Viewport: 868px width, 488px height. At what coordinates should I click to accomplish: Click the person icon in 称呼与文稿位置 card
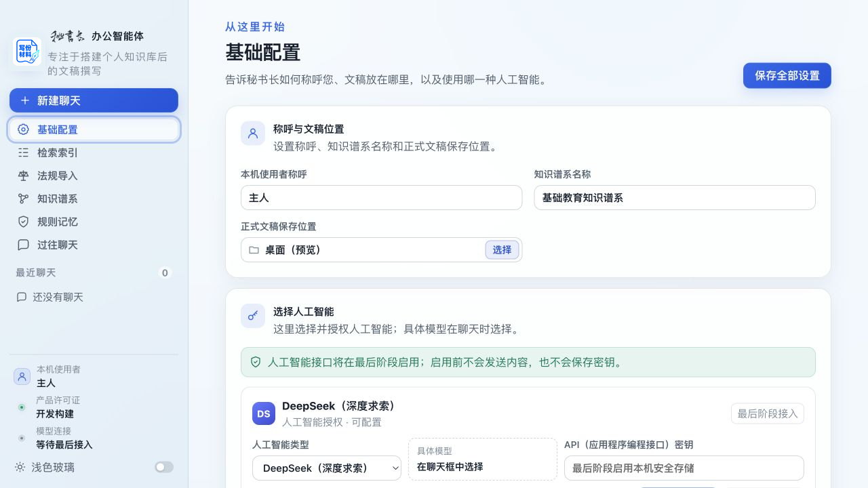pos(253,134)
